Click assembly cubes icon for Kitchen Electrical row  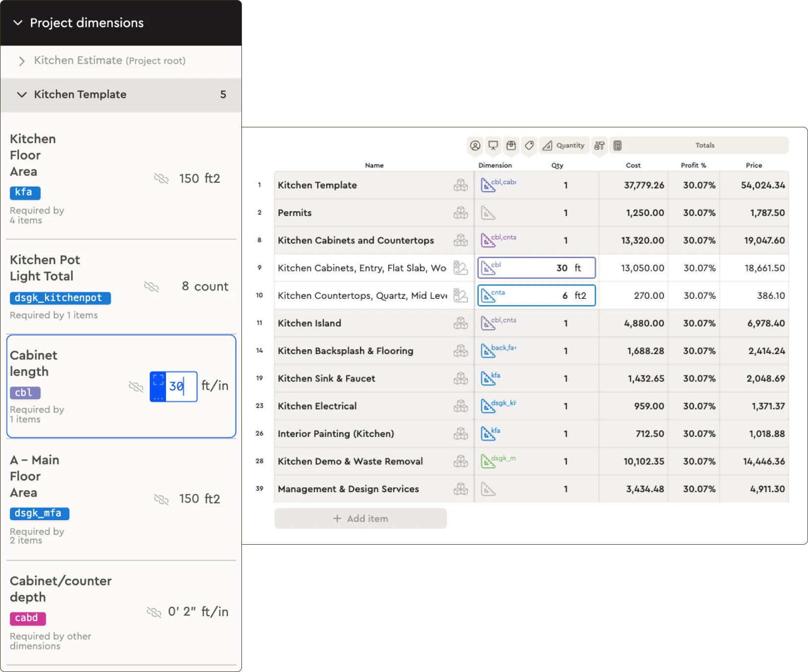461,406
